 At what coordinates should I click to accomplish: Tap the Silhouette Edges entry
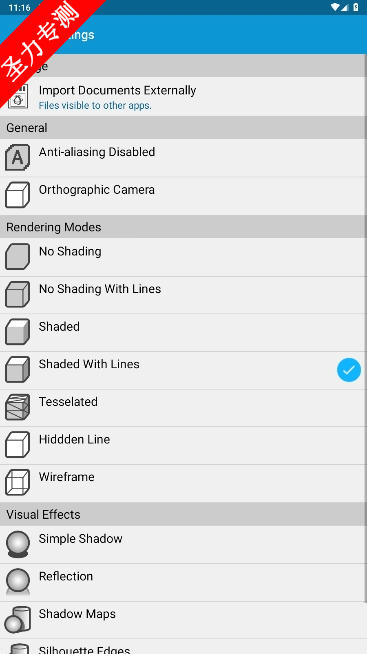184,646
